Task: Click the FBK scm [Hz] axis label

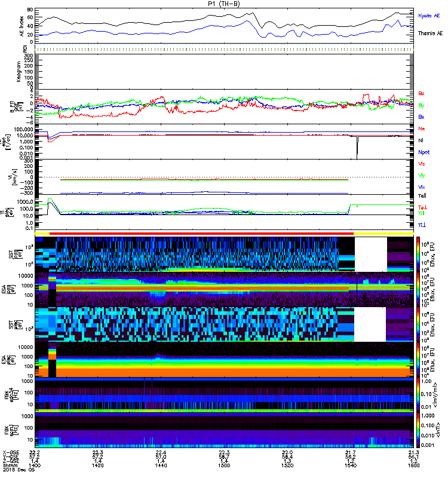Action: (12, 430)
